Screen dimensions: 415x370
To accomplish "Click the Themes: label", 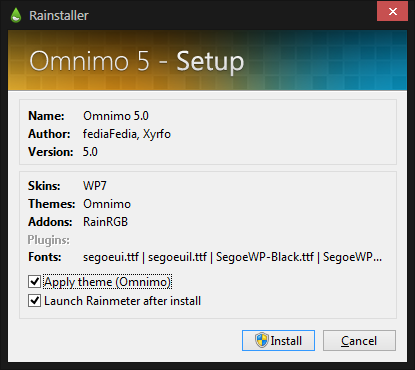I will click(52, 204).
